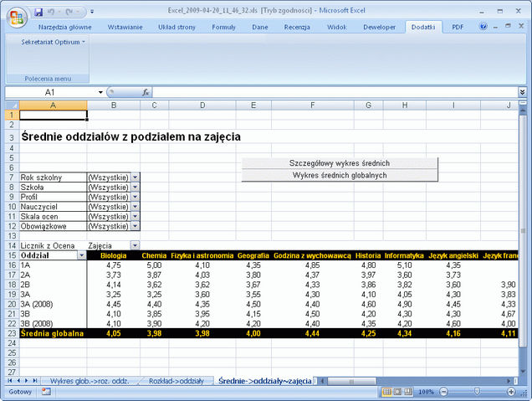Open the Nauczyciel filter dropdown

pos(135,207)
